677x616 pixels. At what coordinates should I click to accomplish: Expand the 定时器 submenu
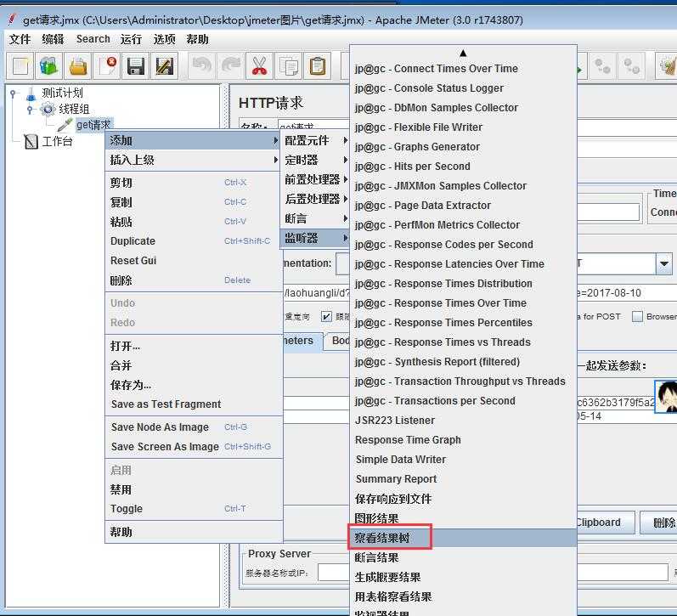pyautogui.click(x=316, y=161)
